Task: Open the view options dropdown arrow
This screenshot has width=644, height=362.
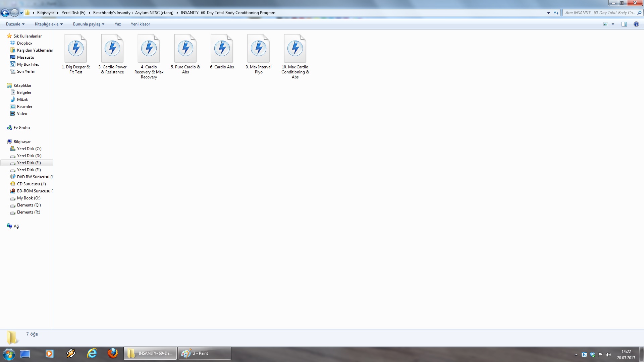Action: pyautogui.click(x=613, y=24)
